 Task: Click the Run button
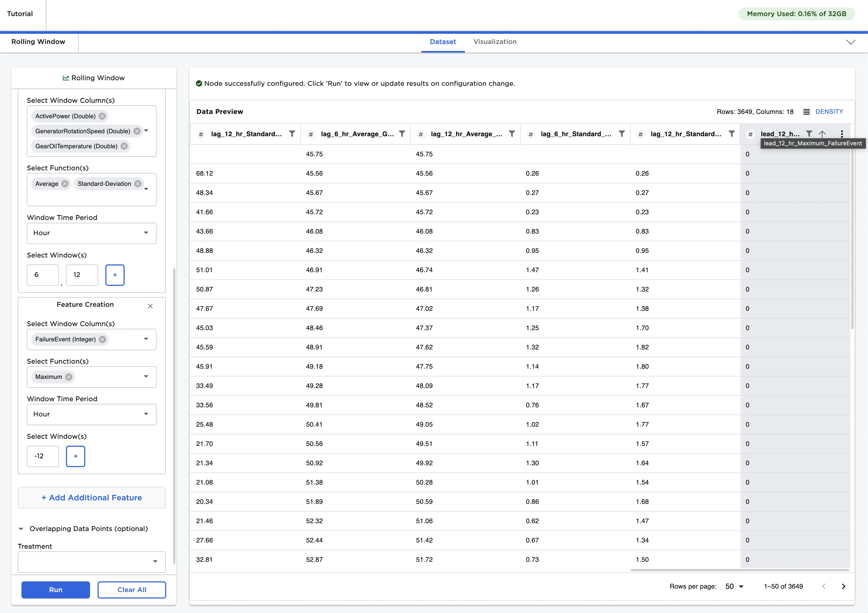coord(55,590)
